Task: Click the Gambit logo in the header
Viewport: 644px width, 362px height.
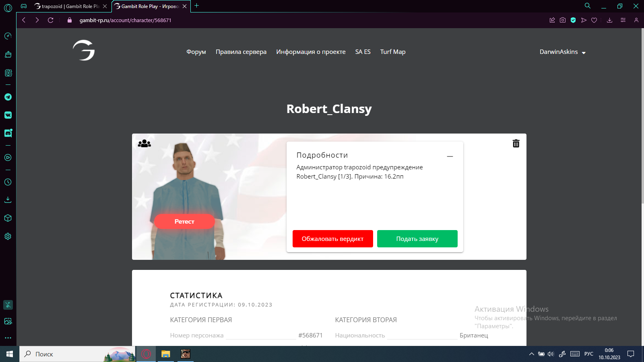Action: [x=84, y=51]
